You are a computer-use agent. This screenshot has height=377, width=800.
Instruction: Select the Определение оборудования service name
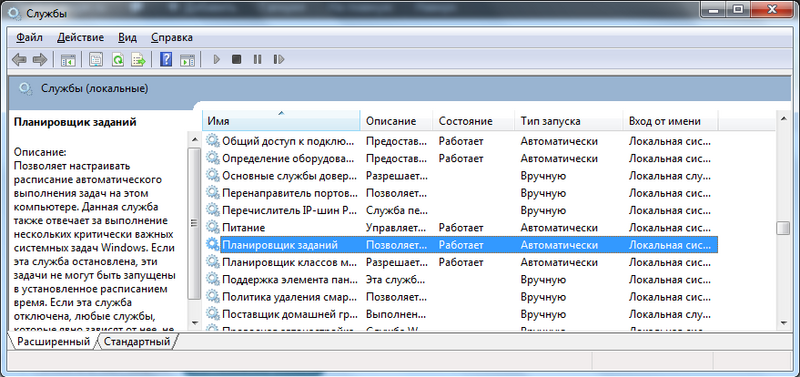point(288,158)
